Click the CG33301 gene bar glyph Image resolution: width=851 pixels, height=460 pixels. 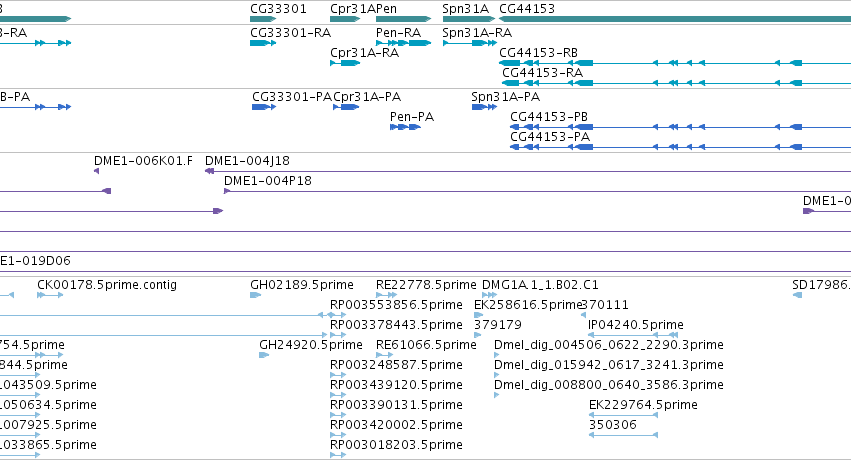click(x=263, y=19)
